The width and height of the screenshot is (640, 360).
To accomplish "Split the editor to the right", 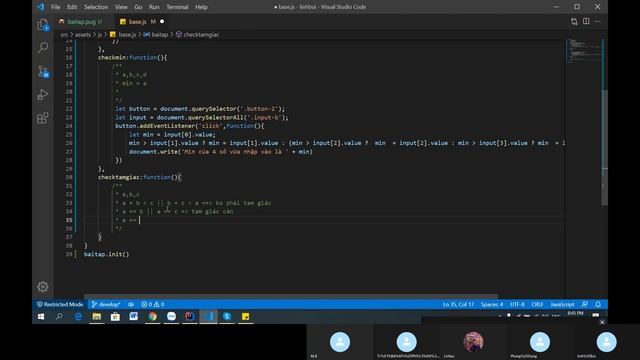I will click(x=586, y=21).
